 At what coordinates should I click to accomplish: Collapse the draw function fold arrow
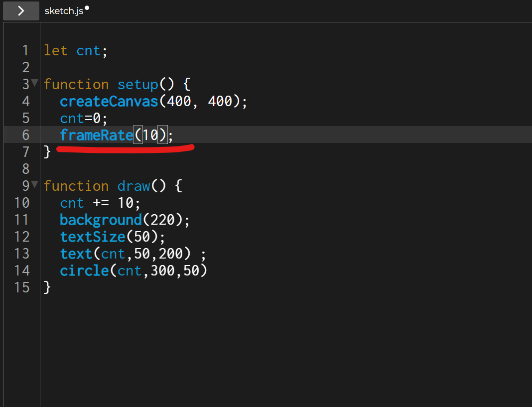point(34,184)
